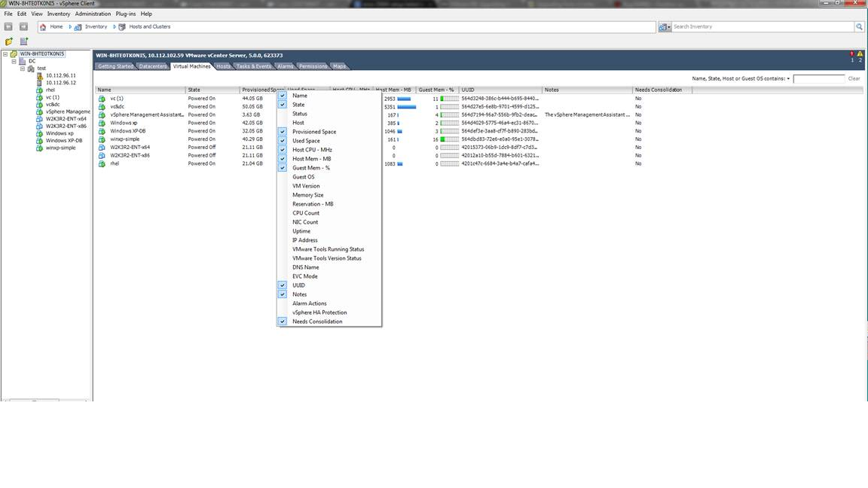Open the breadcrumb arrow before Inventory

(70, 26)
